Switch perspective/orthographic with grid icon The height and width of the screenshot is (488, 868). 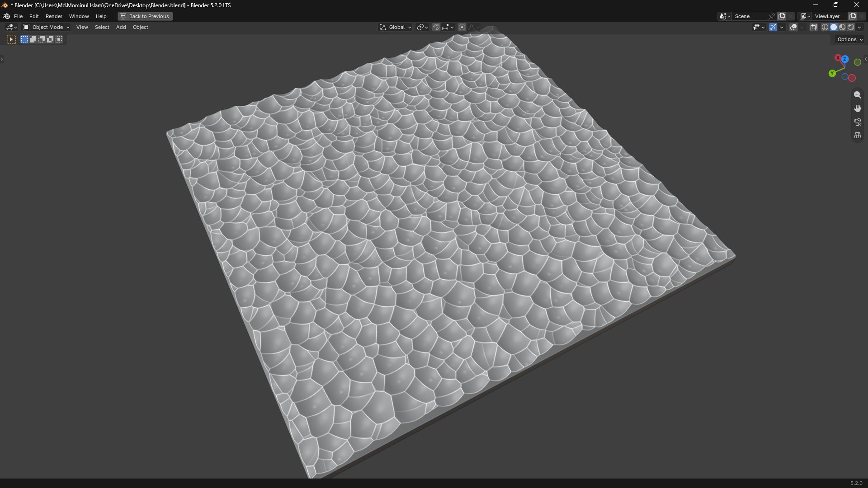pyautogui.click(x=857, y=136)
